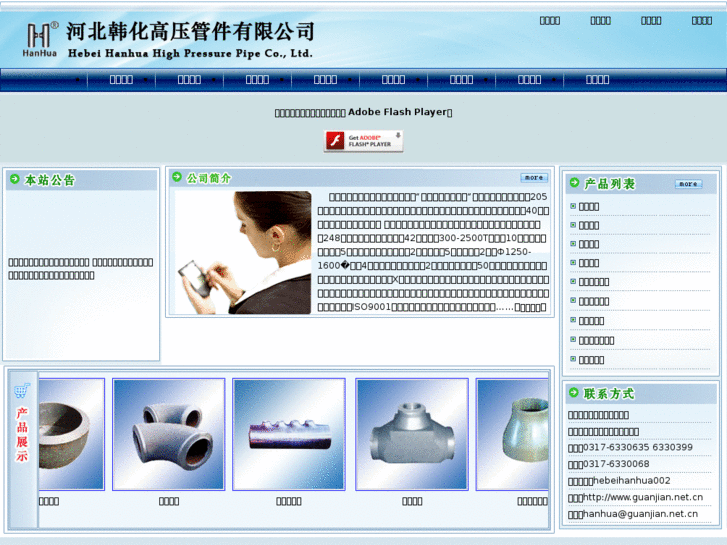Click the phone number 0317-6330635 6330399
The width and height of the screenshot is (727, 545).
click(x=638, y=447)
